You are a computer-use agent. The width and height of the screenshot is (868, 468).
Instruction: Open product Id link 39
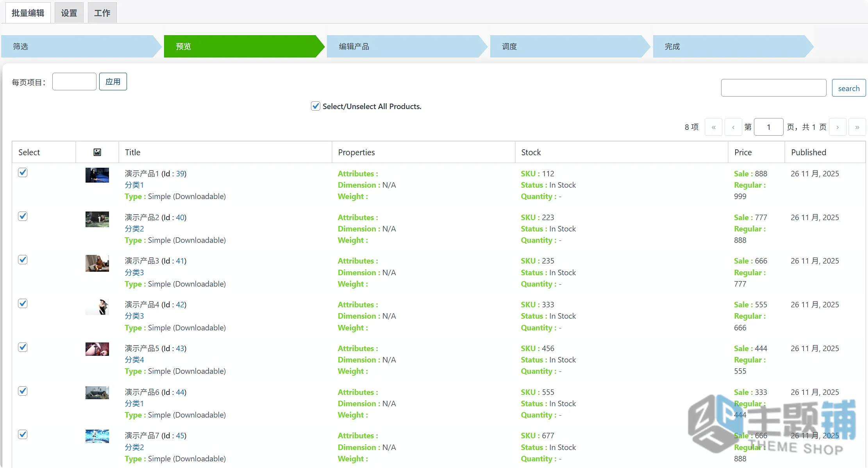(x=180, y=174)
